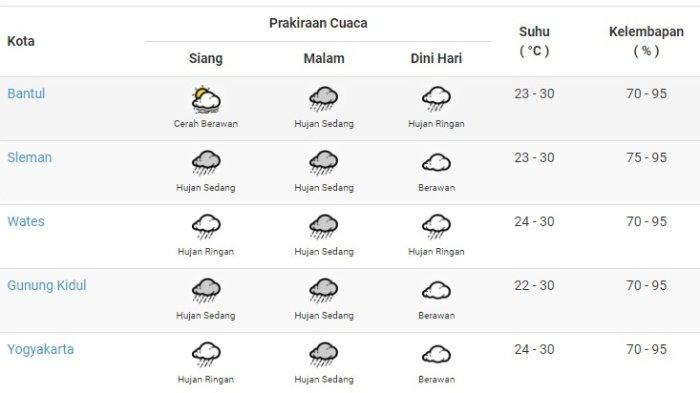Click Gunung Kidul's Dini Hari Berawan icon
The width and height of the screenshot is (700, 393).
coord(436,291)
